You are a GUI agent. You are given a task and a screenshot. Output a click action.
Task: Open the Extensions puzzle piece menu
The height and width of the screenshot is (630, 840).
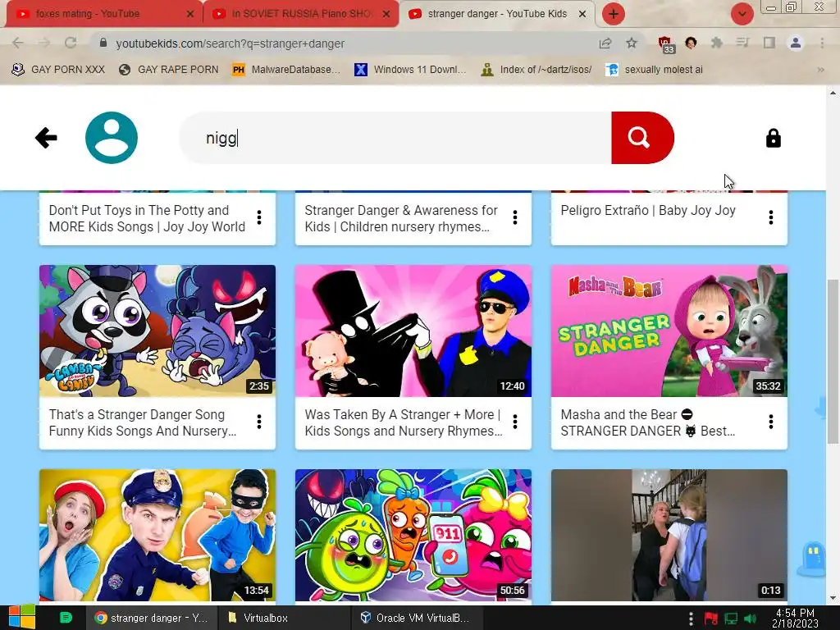coord(717,43)
